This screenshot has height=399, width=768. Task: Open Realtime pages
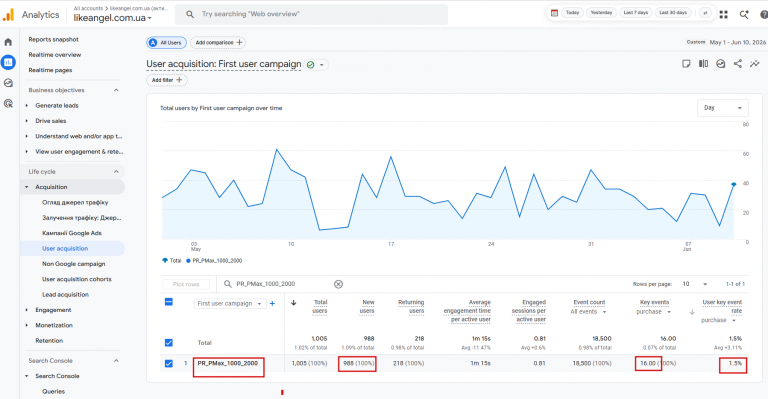pos(50,70)
